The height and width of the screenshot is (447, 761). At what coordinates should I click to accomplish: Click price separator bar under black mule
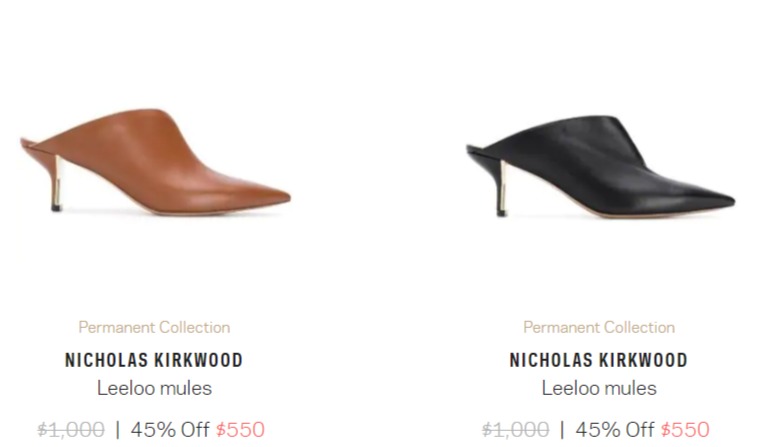pos(562,430)
